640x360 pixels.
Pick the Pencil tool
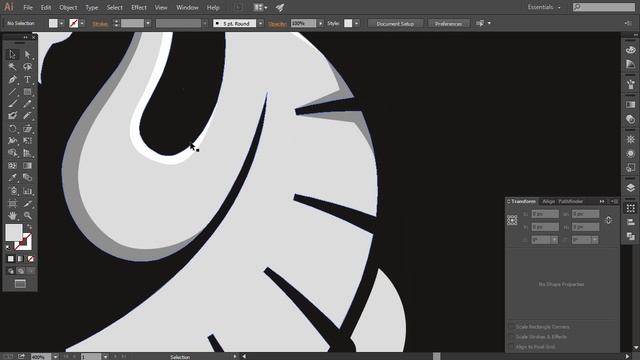pyautogui.click(x=27, y=104)
